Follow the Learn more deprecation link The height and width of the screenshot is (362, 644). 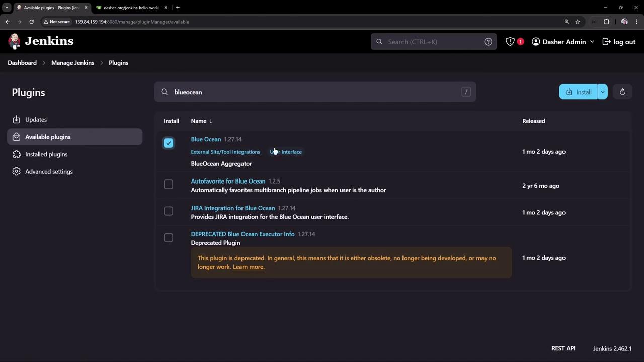(249, 267)
